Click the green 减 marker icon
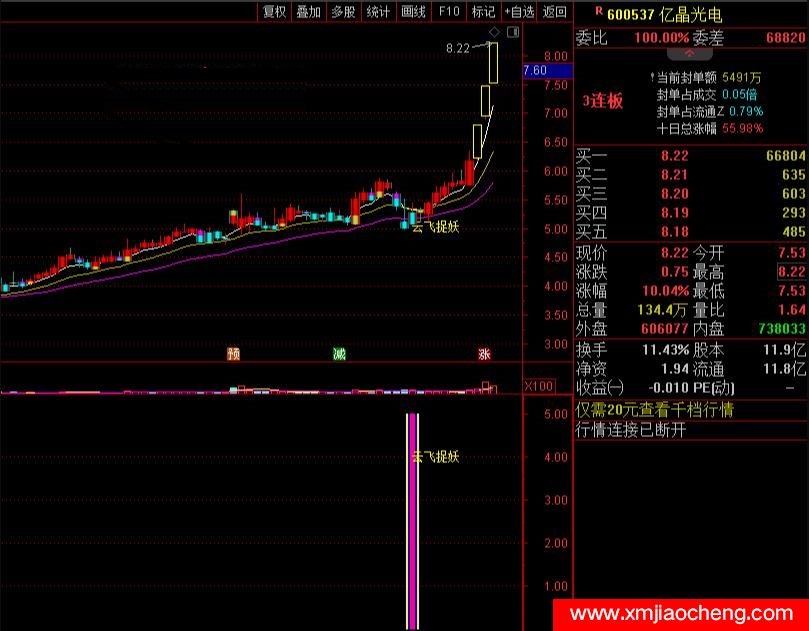 (x=340, y=353)
